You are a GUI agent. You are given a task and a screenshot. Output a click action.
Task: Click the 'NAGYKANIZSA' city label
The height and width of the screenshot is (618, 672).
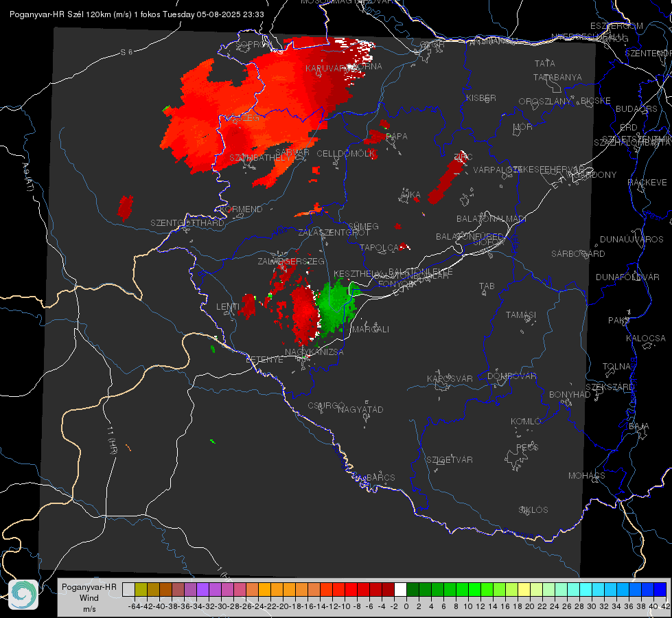(x=314, y=352)
